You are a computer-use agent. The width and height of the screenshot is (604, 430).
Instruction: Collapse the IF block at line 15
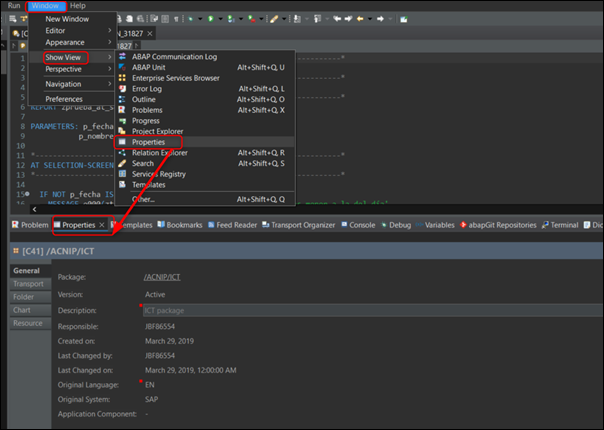coord(27,194)
